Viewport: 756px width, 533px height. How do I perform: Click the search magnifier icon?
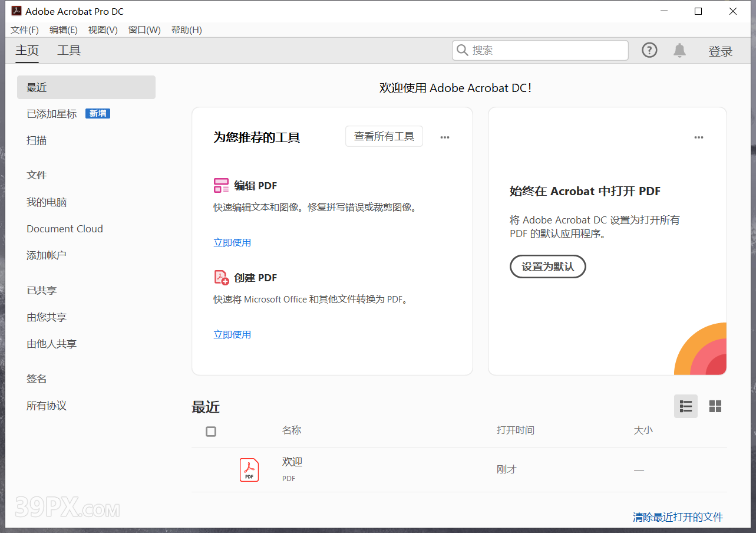pyautogui.click(x=463, y=51)
